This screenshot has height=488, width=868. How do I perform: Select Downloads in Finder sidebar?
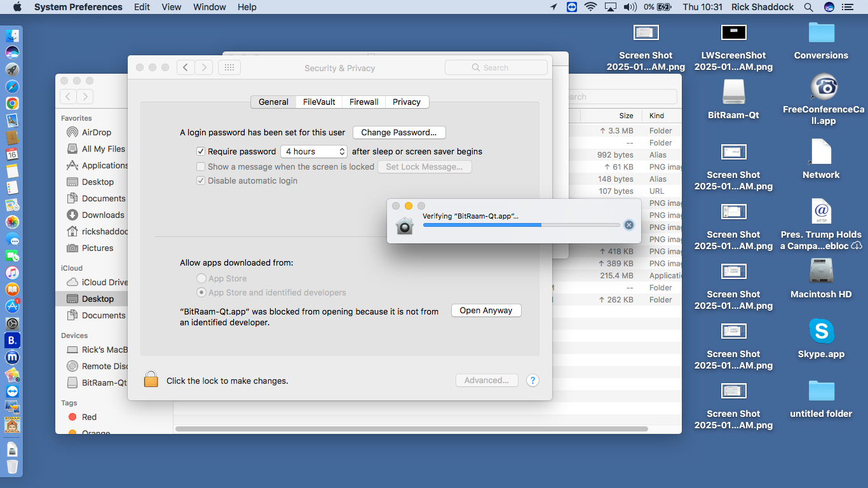coord(103,215)
